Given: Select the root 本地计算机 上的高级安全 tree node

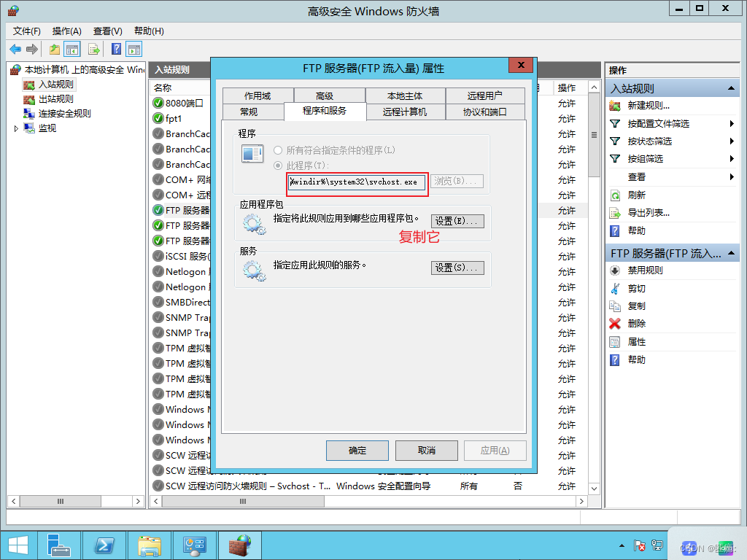Looking at the screenshot, I should [85, 70].
